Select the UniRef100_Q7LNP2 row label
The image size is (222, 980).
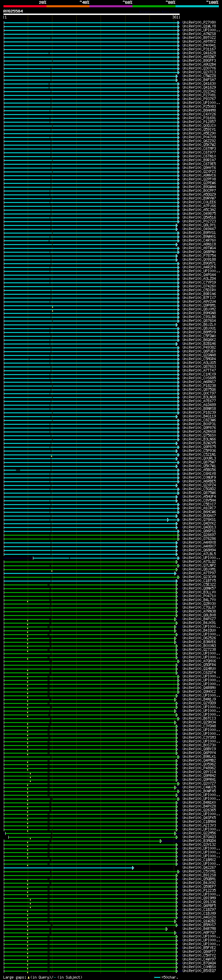point(199,565)
